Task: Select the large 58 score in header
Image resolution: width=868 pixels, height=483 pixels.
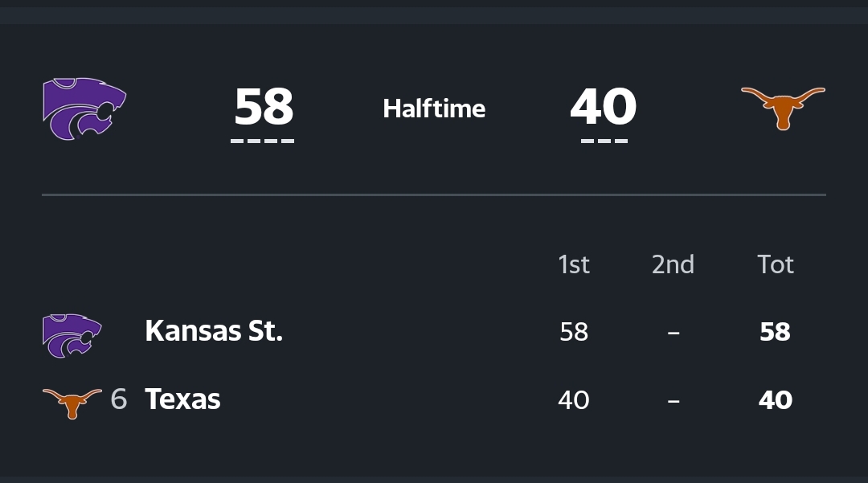Action: click(x=264, y=107)
